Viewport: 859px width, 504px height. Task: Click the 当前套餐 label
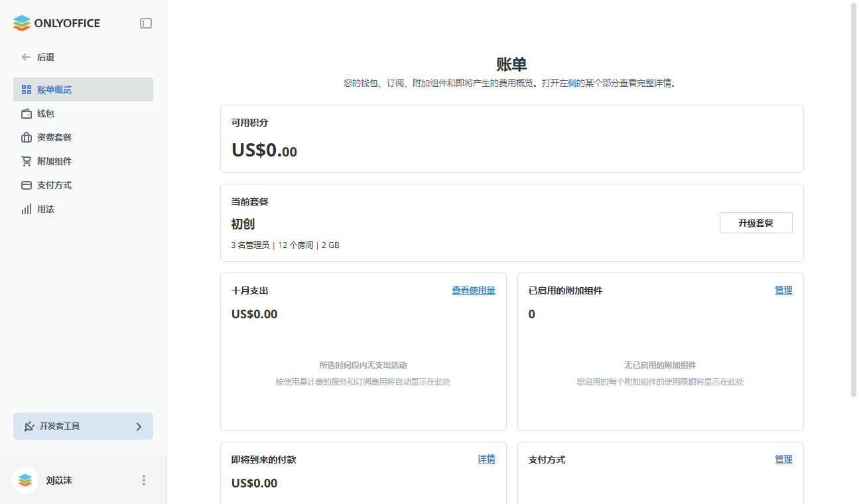(250, 202)
